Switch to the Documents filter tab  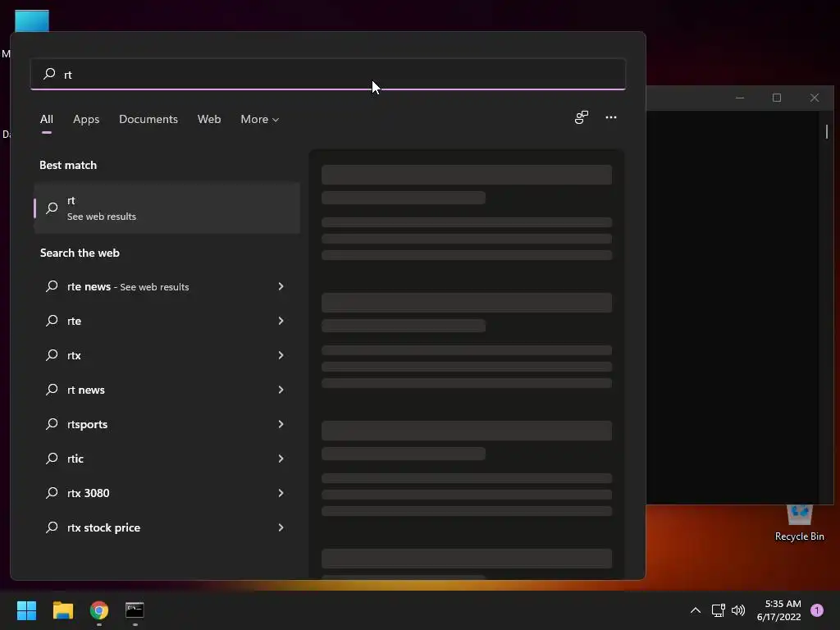click(148, 119)
